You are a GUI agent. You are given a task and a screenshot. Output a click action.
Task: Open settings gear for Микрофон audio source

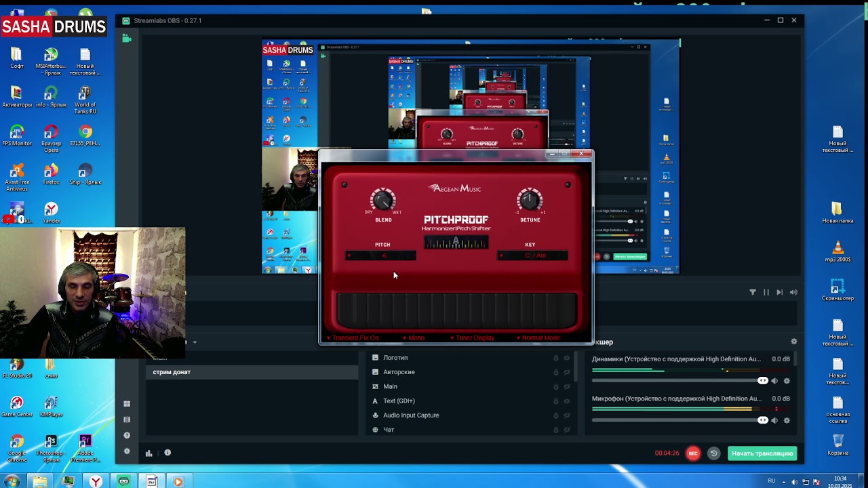point(787,420)
